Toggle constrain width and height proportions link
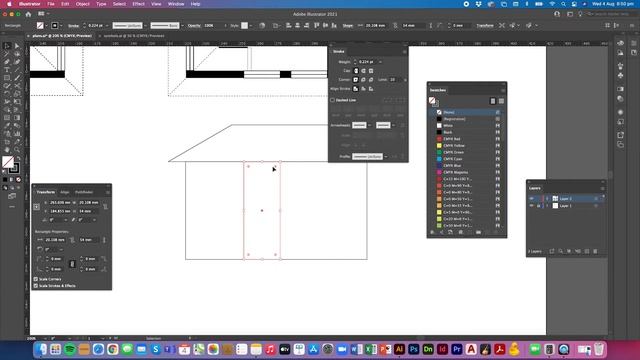Image resolution: width=640 pixels, height=360 pixels. point(105,207)
